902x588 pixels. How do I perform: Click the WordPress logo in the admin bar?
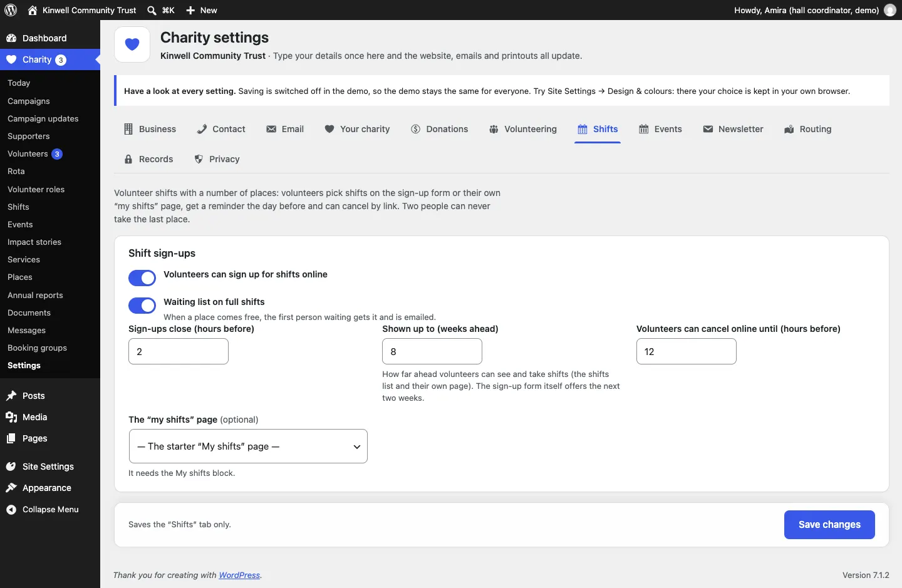point(11,10)
